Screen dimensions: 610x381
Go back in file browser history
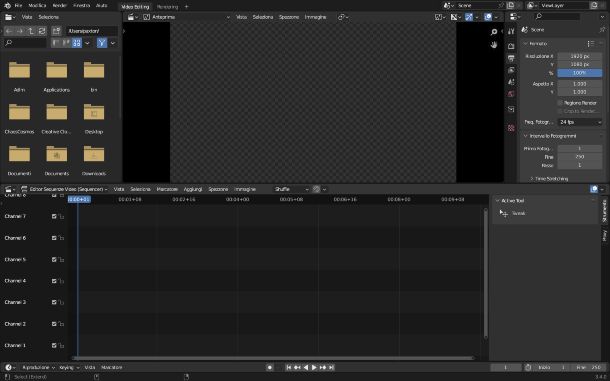pyautogui.click(x=9, y=31)
